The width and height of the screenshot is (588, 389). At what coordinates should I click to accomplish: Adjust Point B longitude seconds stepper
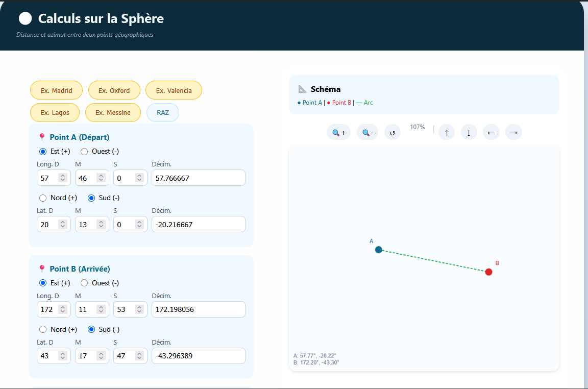click(x=139, y=309)
